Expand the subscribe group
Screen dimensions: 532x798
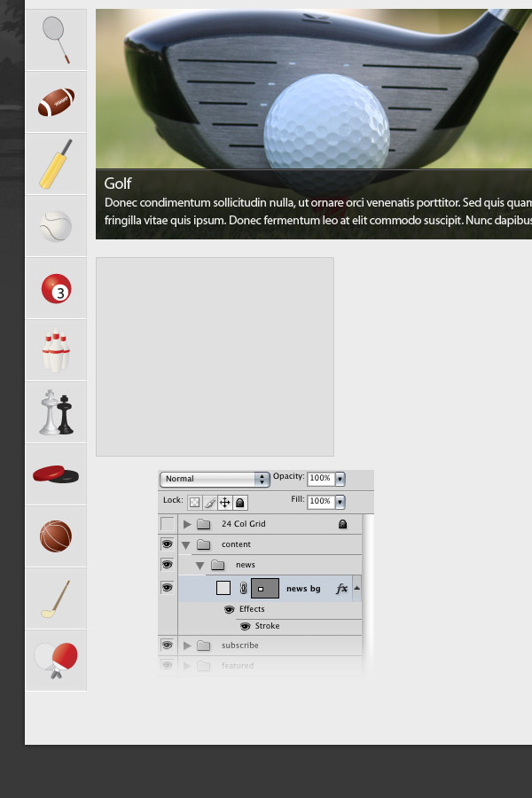(187, 645)
